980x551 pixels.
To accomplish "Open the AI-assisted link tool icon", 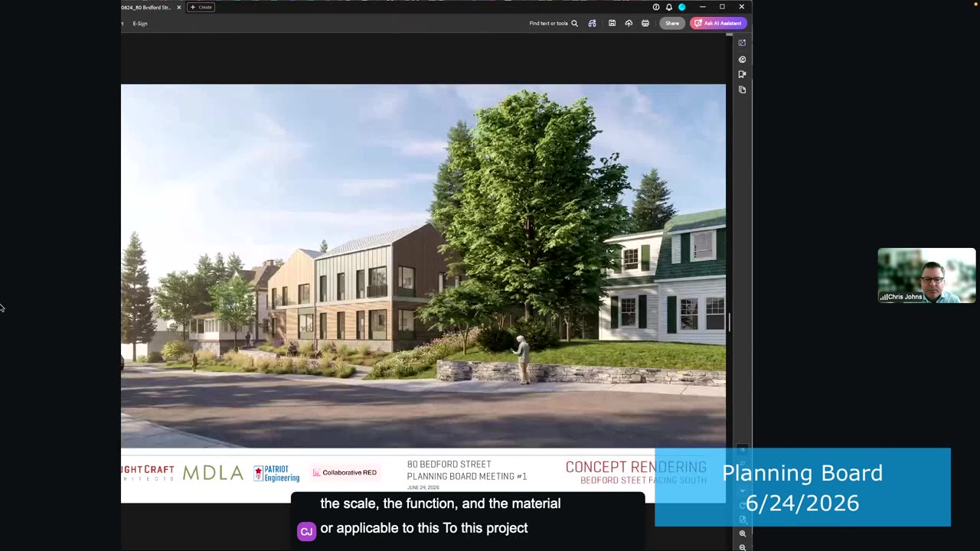I will (x=592, y=23).
